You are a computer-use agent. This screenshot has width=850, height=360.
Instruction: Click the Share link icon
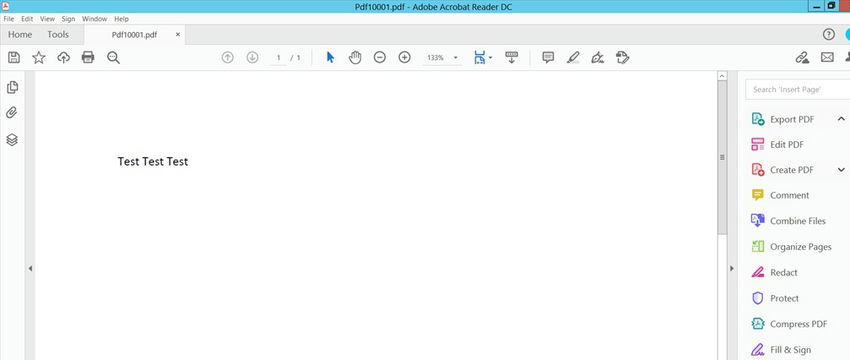click(x=802, y=57)
